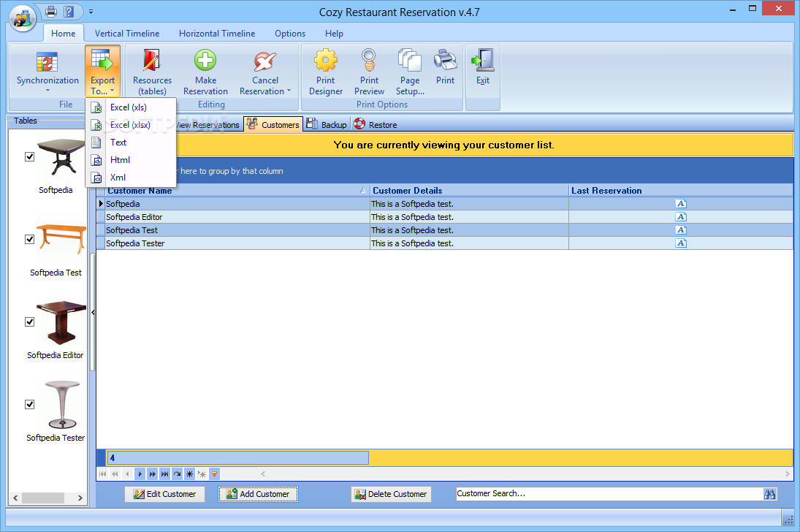Expand the Synchronization dropdown arrow
The height and width of the screenshot is (532, 800).
tap(47, 91)
